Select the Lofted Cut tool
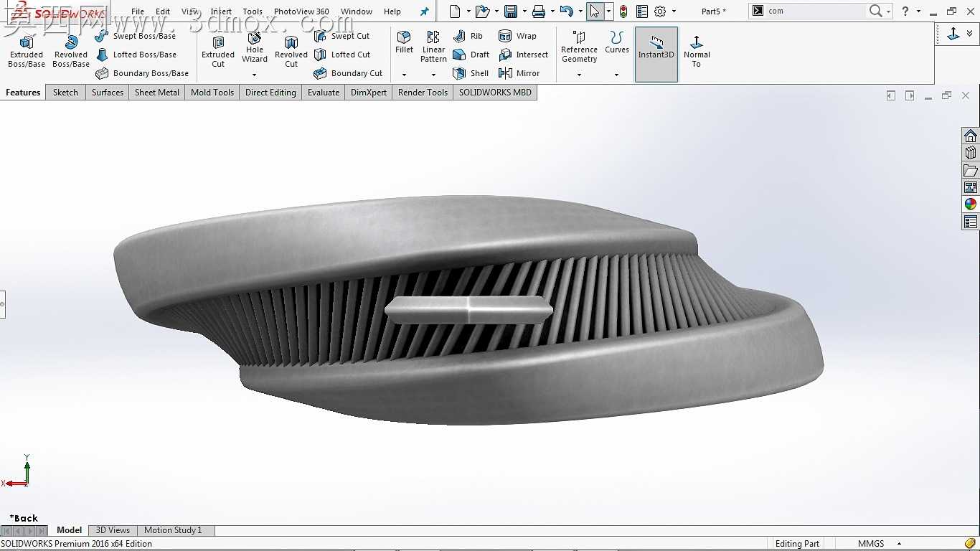The width and height of the screenshot is (980, 551). [x=343, y=55]
